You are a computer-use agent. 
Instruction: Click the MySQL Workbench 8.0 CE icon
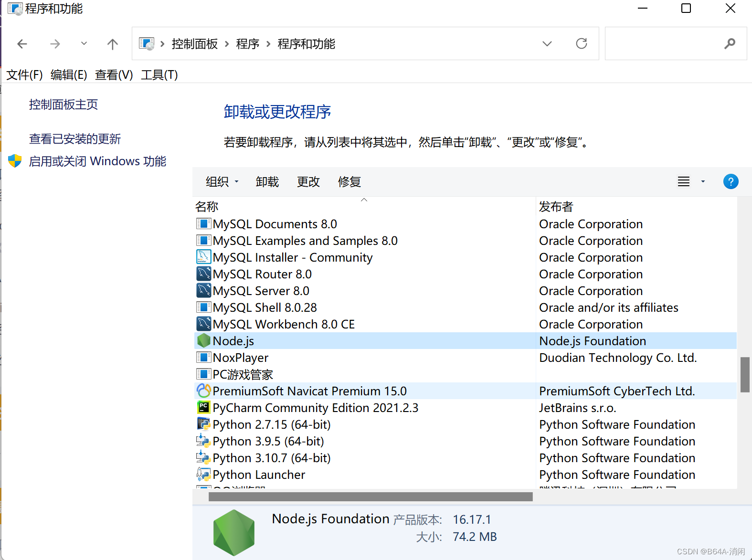click(203, 324)
